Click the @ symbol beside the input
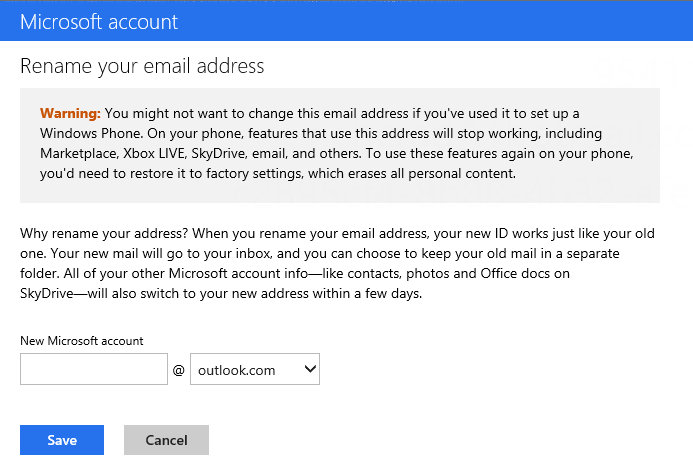This screenshot has height=474, width=693. click(179, 371)
